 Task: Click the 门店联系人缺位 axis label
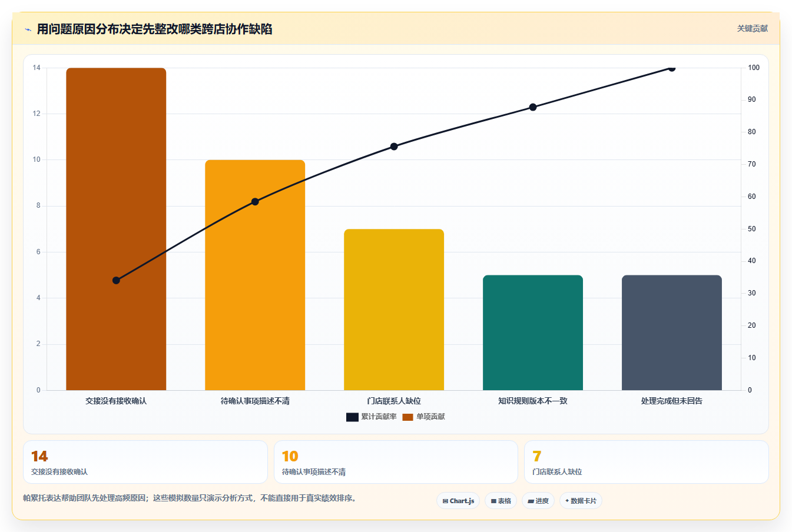click(394, 401)
